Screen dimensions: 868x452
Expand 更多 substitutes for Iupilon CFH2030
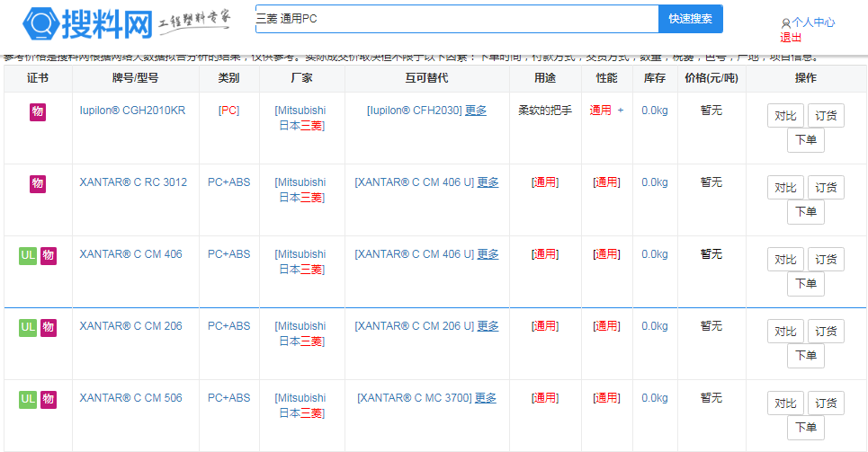(x=476, y=111)
